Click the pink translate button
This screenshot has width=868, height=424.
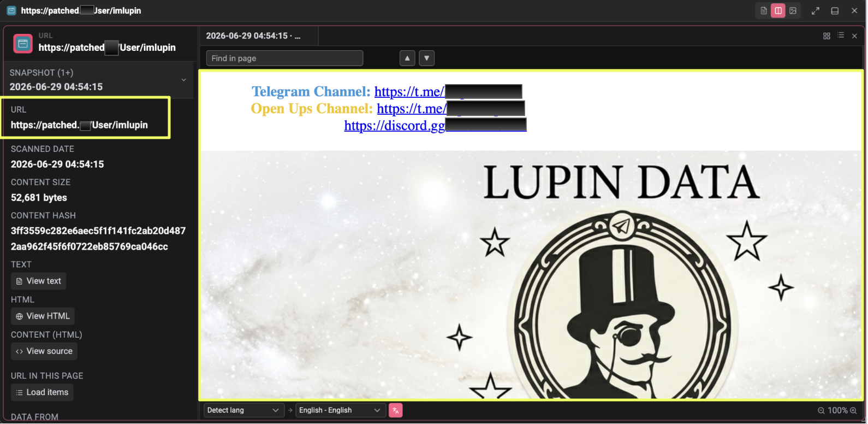pos(396,410)
